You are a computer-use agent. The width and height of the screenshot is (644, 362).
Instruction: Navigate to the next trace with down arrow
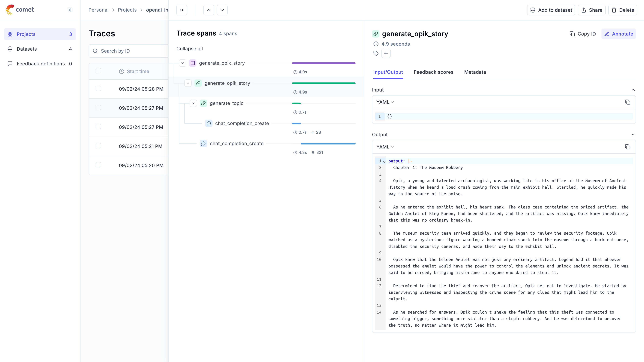click(x=222, y=10)
